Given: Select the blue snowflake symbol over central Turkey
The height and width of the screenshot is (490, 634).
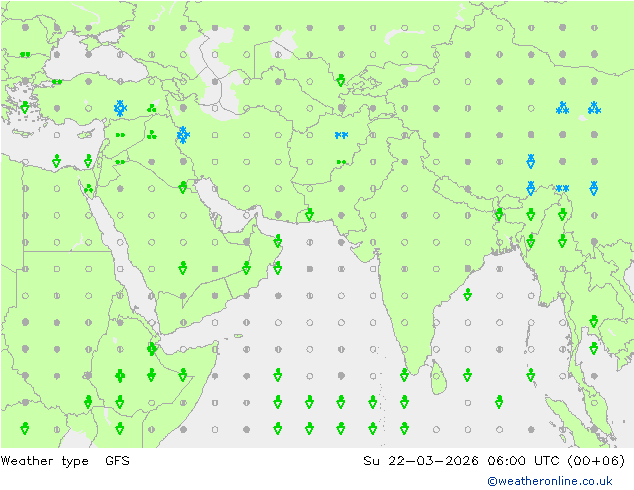Looking at the screenshot, I should tap(120, 108).
